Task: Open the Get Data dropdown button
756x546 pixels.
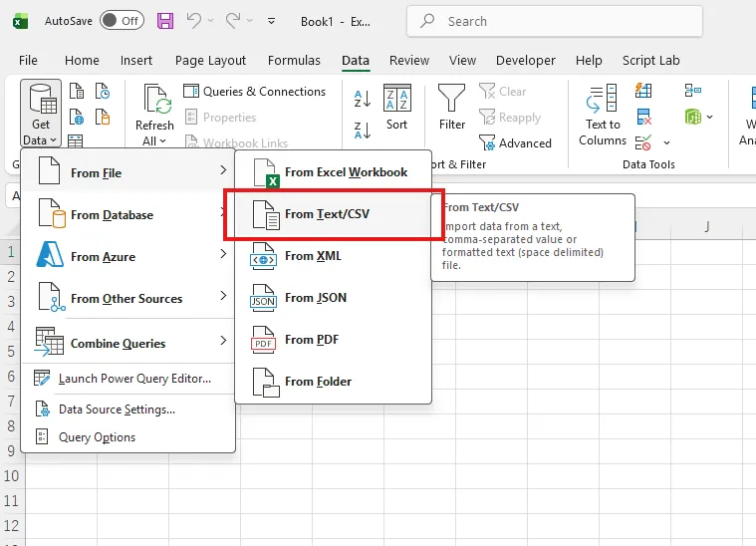Action: [41, 114]
